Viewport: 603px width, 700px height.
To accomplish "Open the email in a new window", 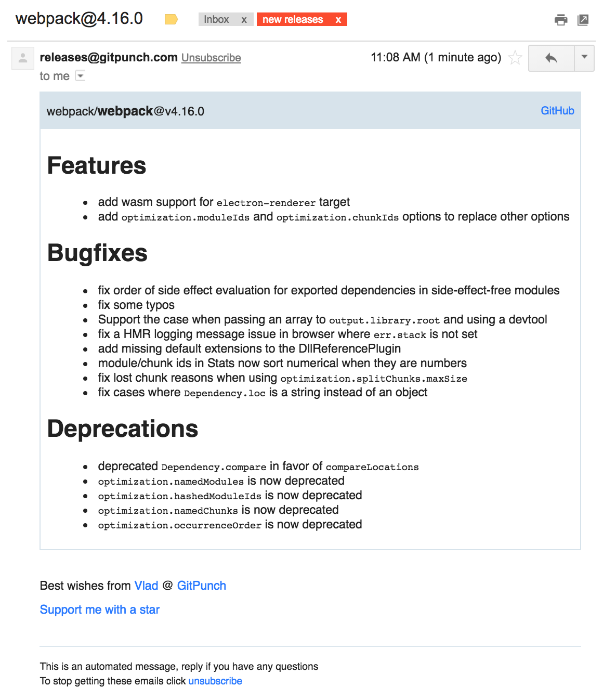I will click(x=583, y=20).
